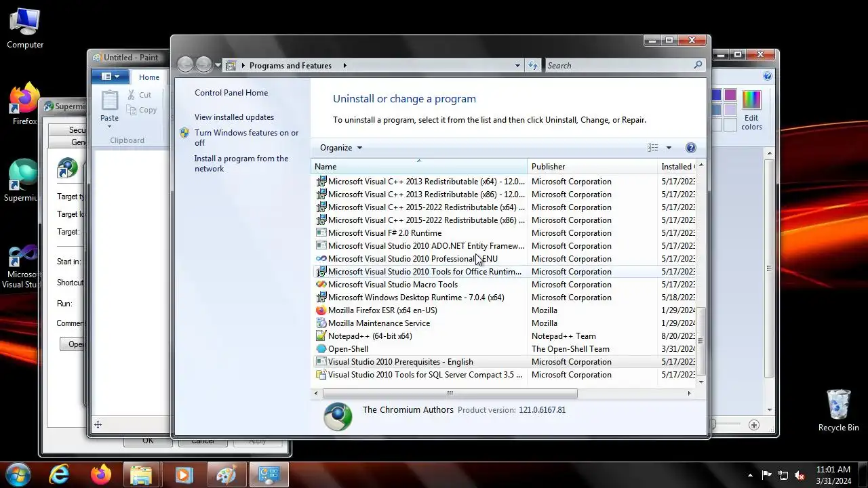Click the Visual Studio Macro Tools icon
Viewport: 868px width, 488px height.
321,285
